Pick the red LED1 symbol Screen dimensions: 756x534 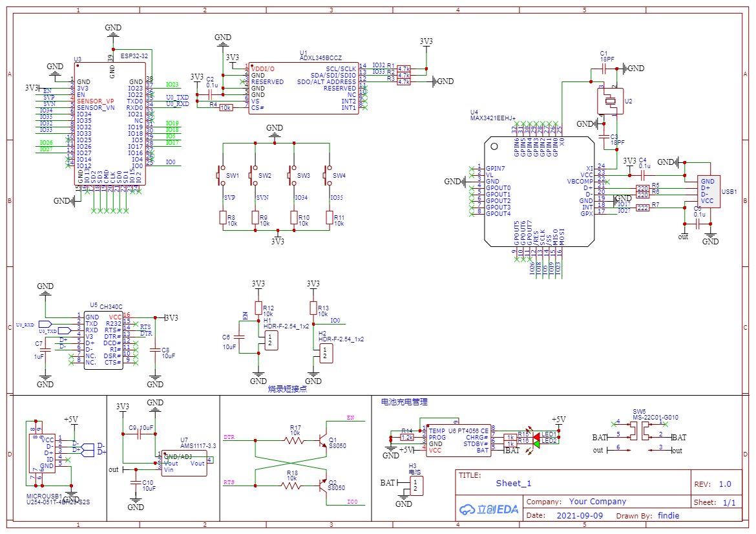click(x=536, y=436)
